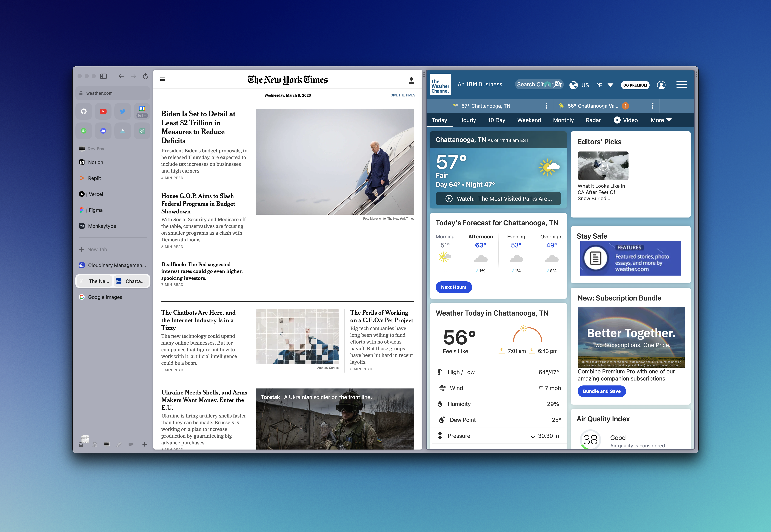
Task: Expand the More menu dropdown
Action: point(661,120)
